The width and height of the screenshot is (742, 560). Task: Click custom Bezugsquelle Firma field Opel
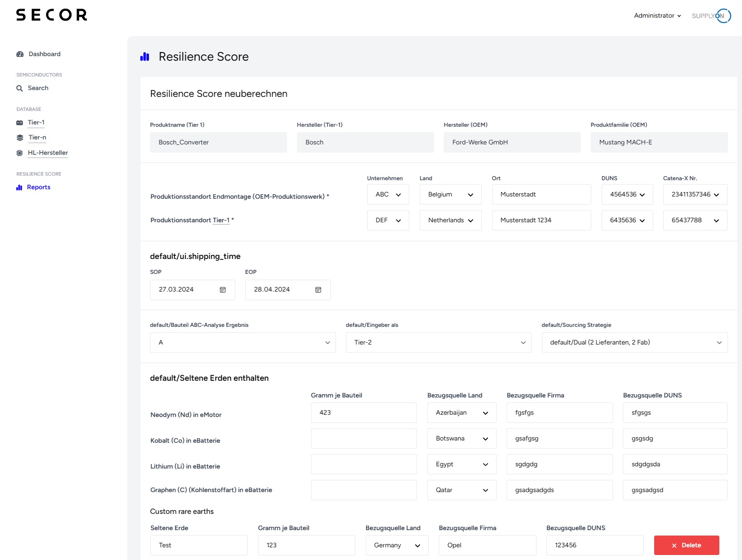click(488, 546)
